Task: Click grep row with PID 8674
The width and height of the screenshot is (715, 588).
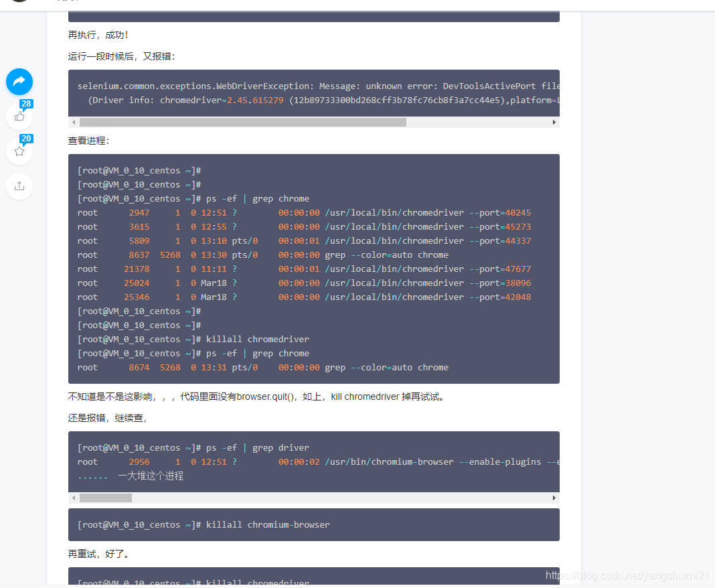Action: (263, 367)
